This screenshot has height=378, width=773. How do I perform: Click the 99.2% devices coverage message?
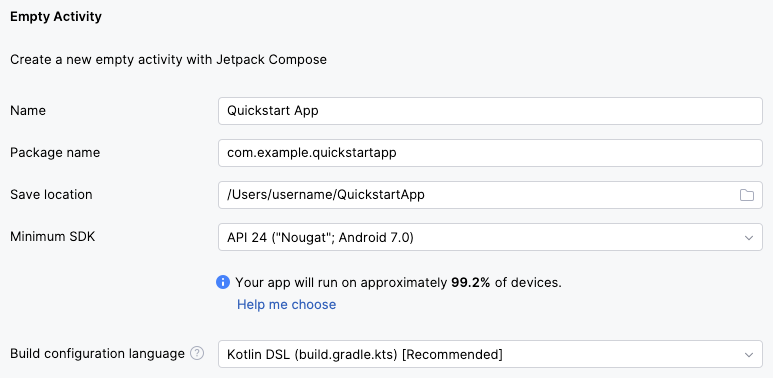coord(398,283)
